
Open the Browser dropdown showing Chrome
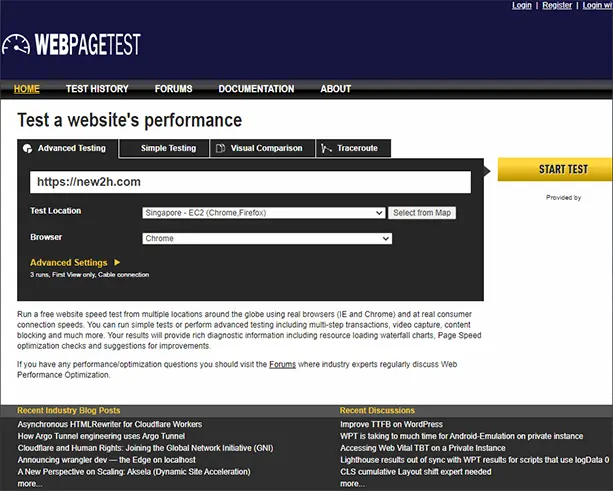coord(267,238)
